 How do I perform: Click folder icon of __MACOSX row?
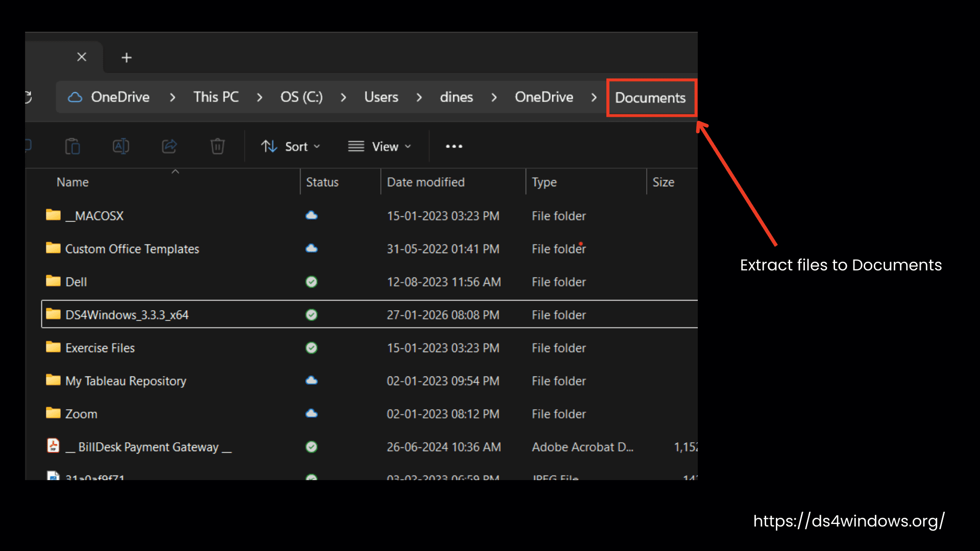[53, 215]
